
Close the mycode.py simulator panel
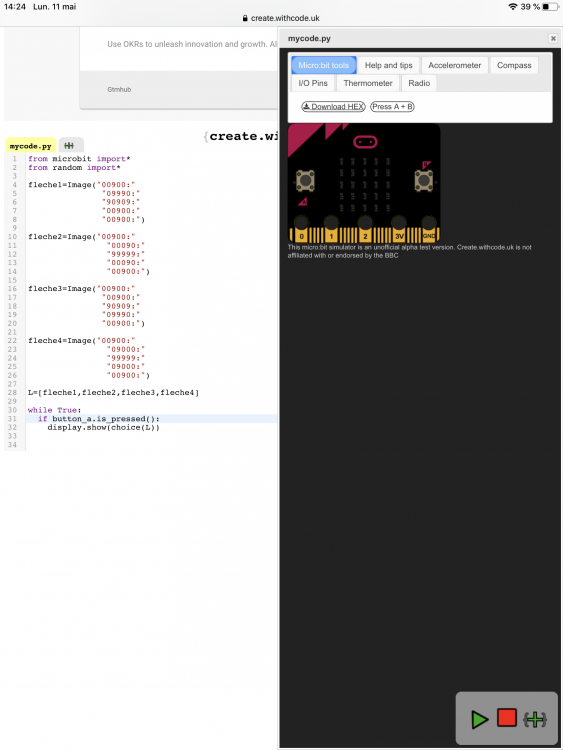(x=553, y=38)
